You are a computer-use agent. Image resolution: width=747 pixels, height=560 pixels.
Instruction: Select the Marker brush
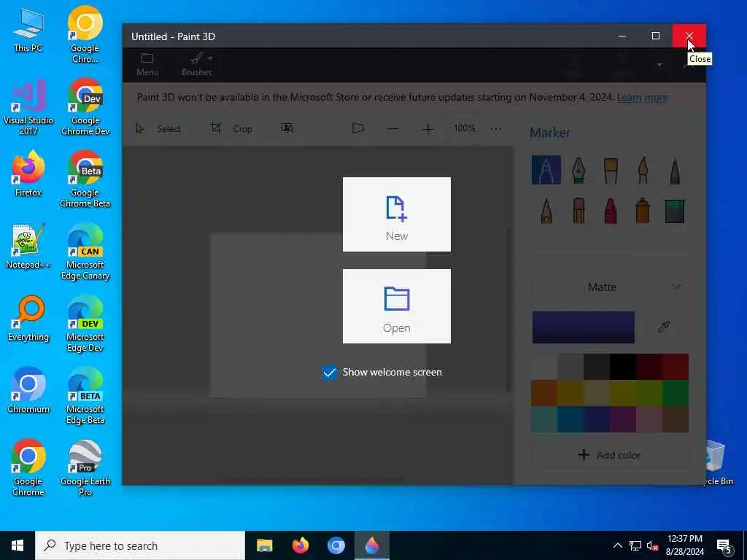pos(546,169)
